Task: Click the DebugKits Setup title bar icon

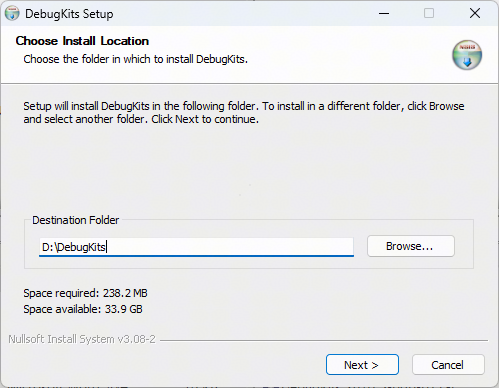Action: (x=12, y=14)
